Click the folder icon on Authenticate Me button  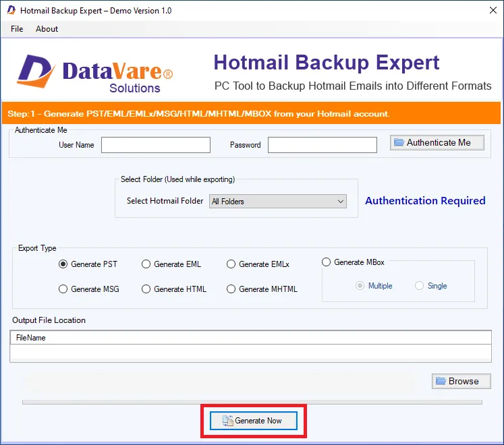[399, 142]
